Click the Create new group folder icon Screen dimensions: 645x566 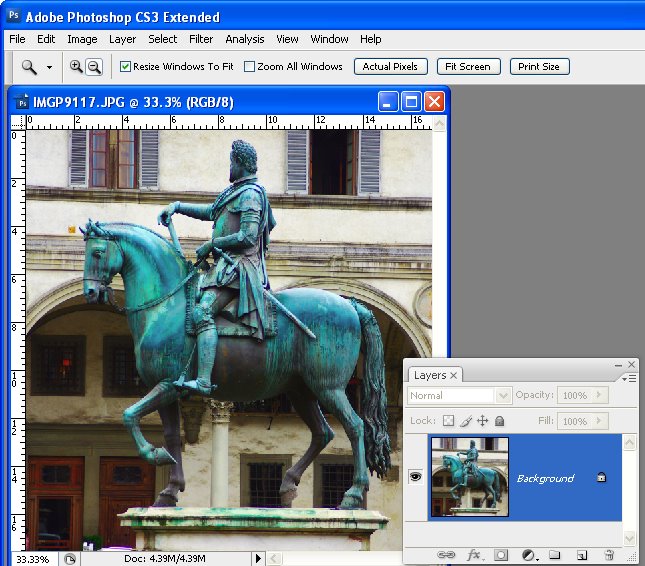(x=555, y=555)
